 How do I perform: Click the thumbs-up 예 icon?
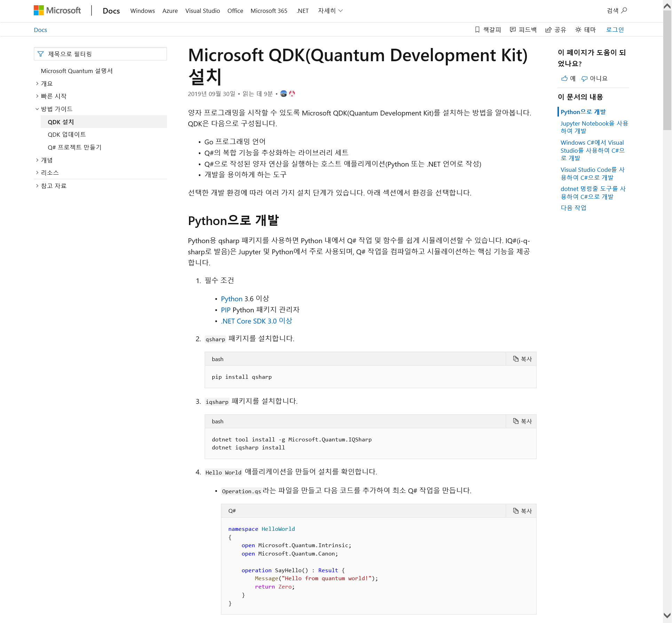564,78
